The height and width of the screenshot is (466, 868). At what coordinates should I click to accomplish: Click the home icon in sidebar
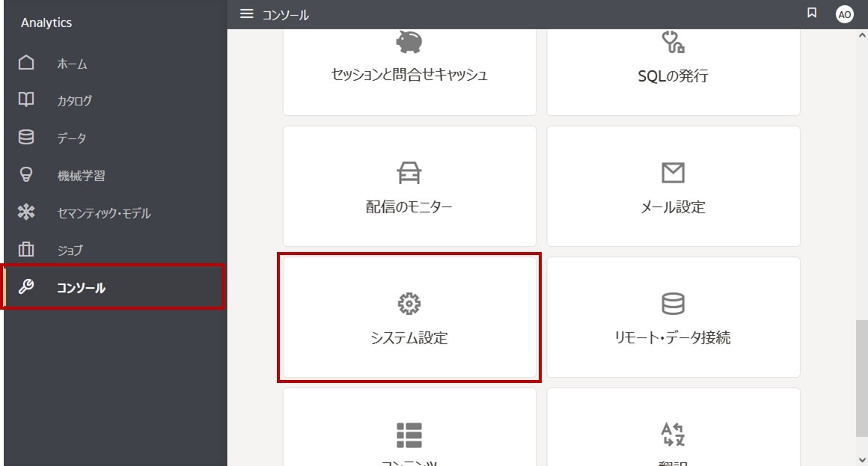click(x=26, y=63)
